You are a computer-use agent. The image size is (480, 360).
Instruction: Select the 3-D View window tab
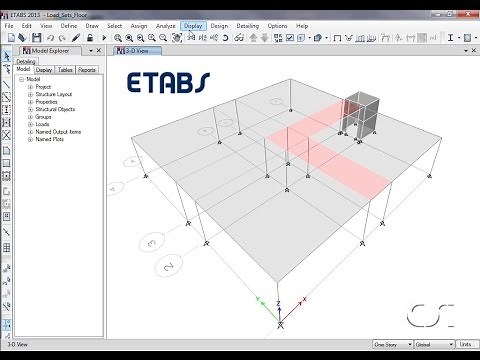(x=137, y=51)
